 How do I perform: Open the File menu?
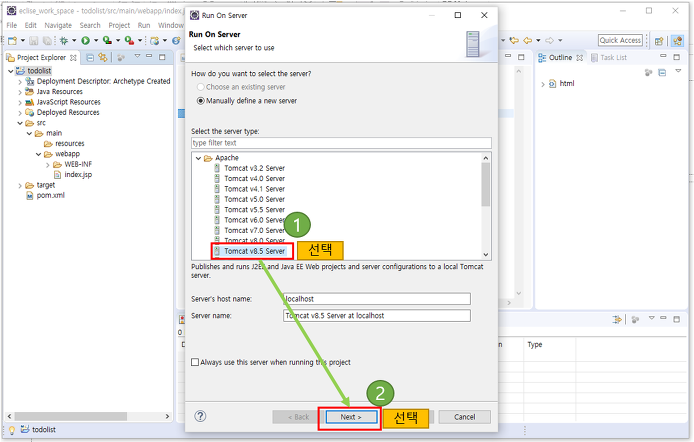[12, 25]
